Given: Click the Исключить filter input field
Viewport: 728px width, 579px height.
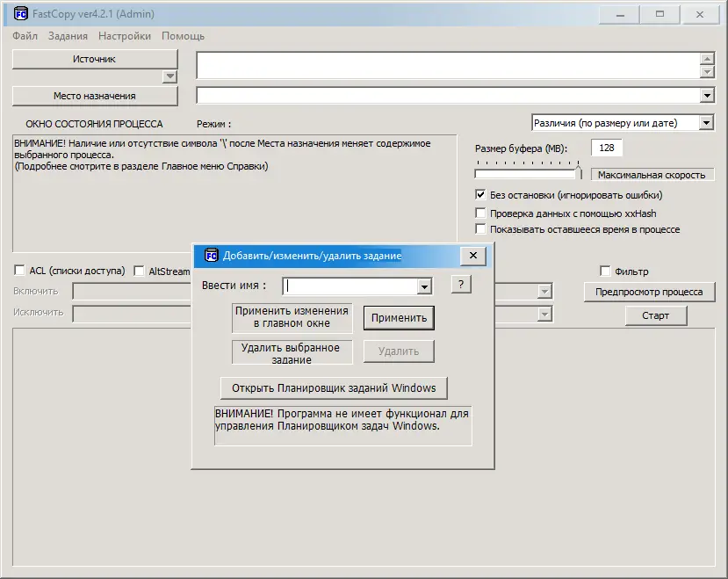Looking at the screenshot, I should pyautogui.click(x=132, y=315).
